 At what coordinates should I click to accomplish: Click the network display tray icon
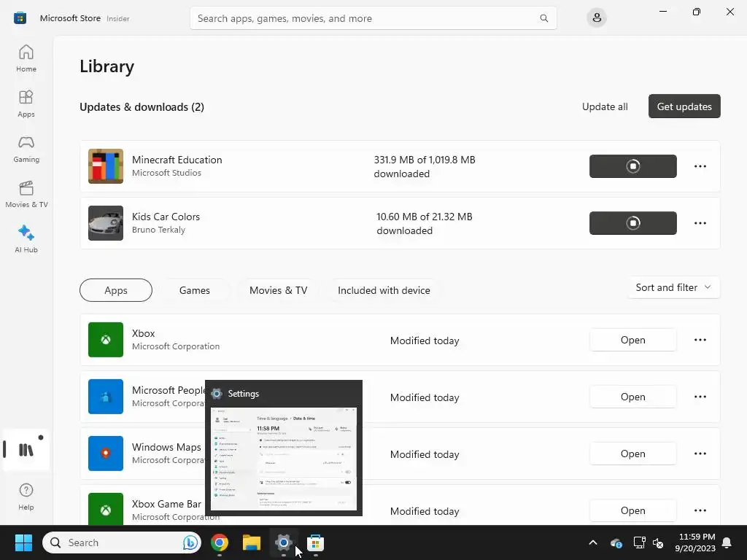pos(638,542)
